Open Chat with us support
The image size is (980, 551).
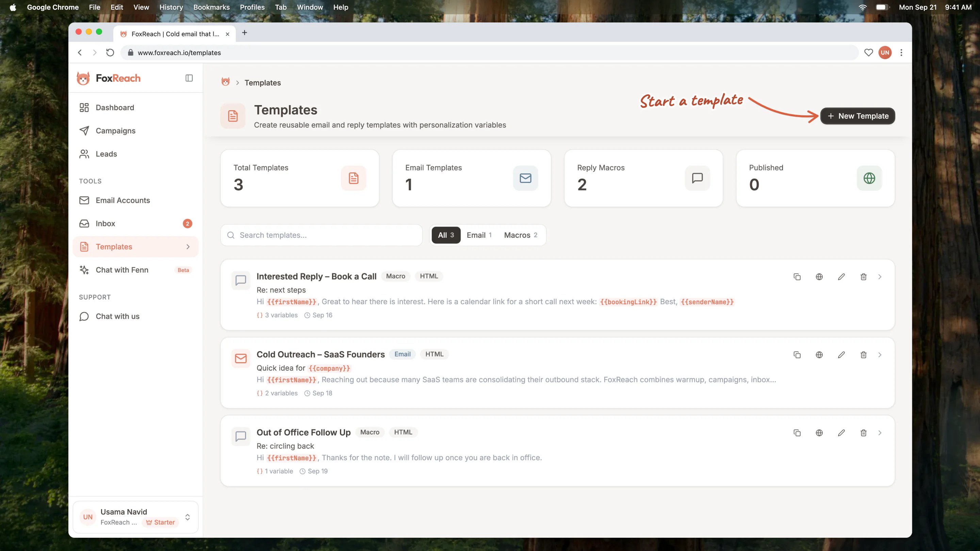tap(135, 316)
